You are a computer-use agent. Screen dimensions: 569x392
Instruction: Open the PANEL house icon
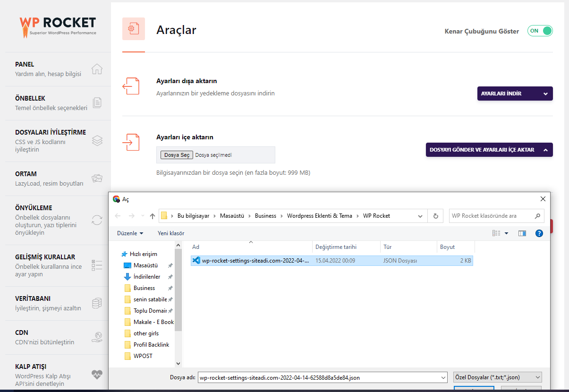click(x=97, y=69)
